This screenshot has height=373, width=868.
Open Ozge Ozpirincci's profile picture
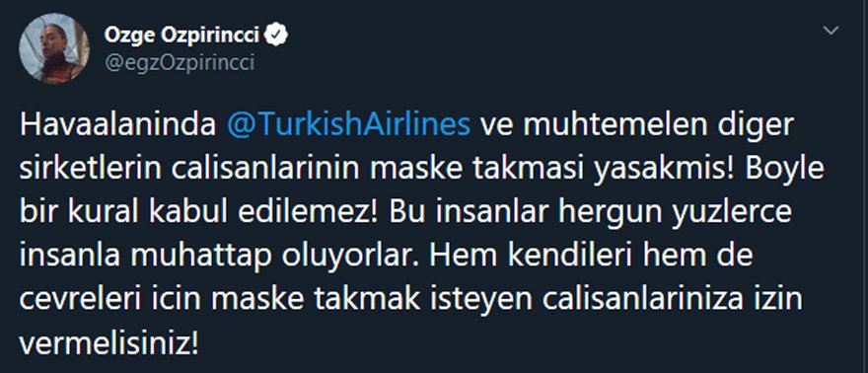pyautogui.click(x=53, y=48)
